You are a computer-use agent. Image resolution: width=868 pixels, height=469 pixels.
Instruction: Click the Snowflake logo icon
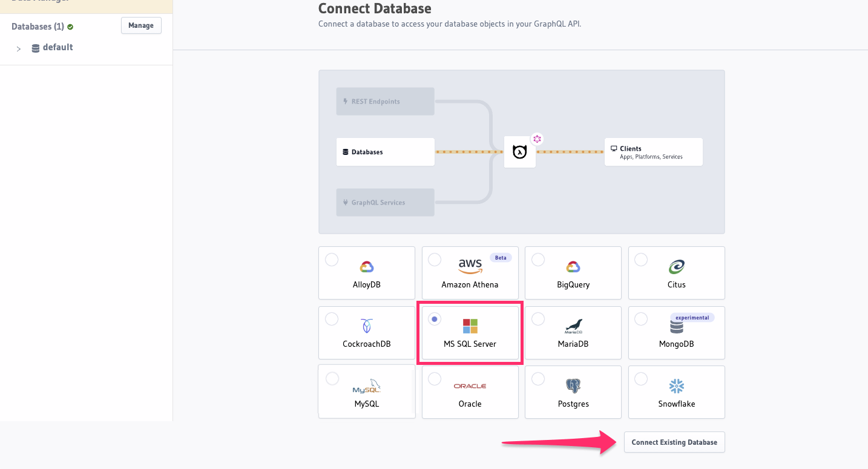tap(677, 386)
